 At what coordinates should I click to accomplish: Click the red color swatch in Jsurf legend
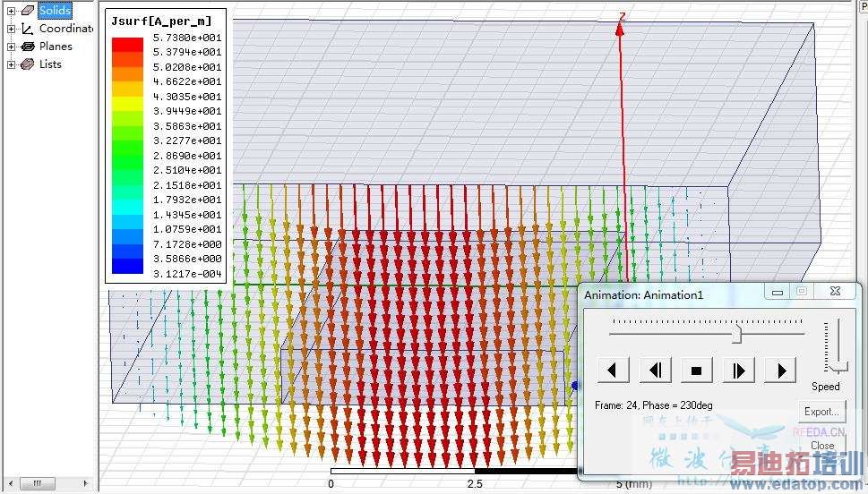point(127,45)
